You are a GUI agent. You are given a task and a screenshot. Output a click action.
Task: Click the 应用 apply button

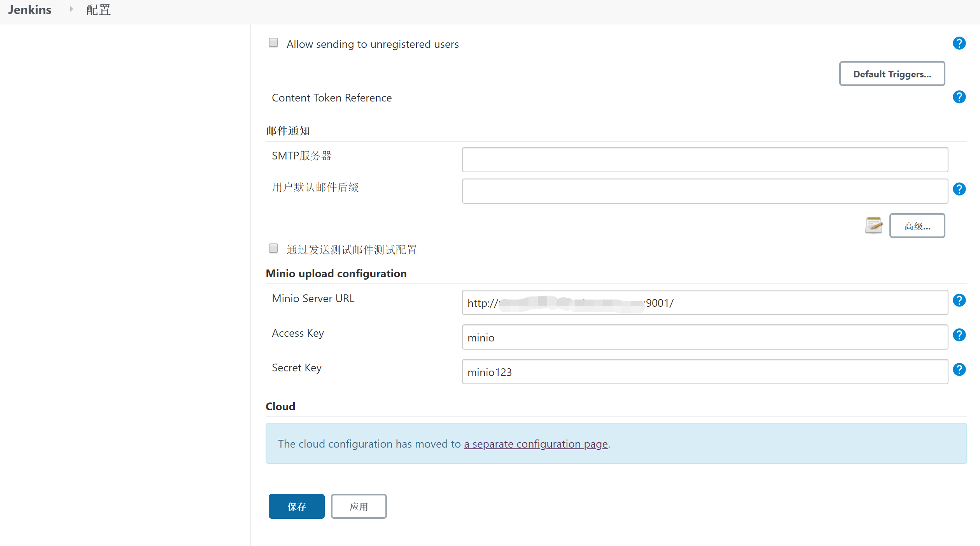tap(359, 506)
